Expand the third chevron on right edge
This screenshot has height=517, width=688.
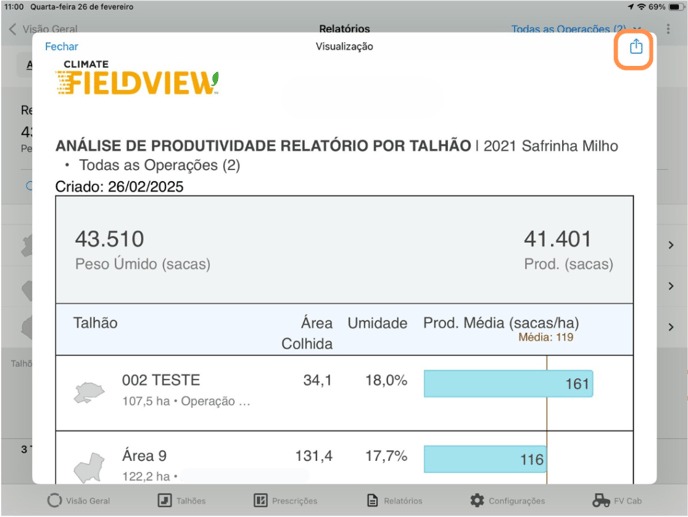coord(671,327)
